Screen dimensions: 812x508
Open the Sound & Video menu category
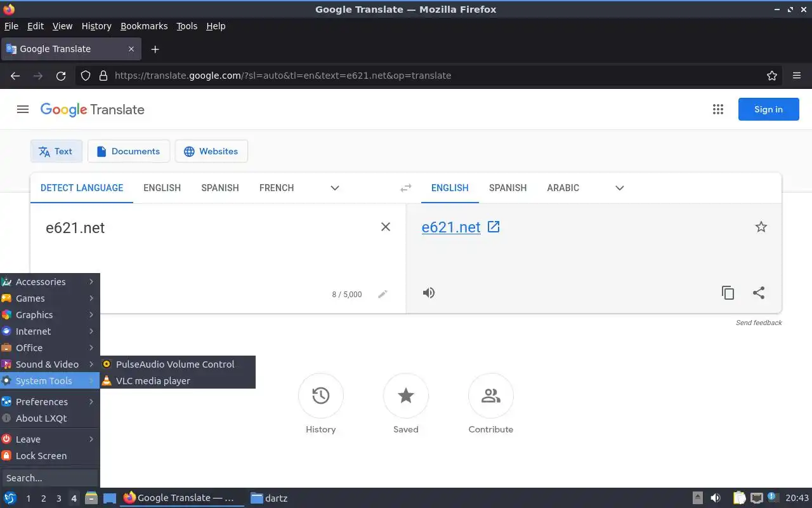pyautogui.click(x=49, y=364)
